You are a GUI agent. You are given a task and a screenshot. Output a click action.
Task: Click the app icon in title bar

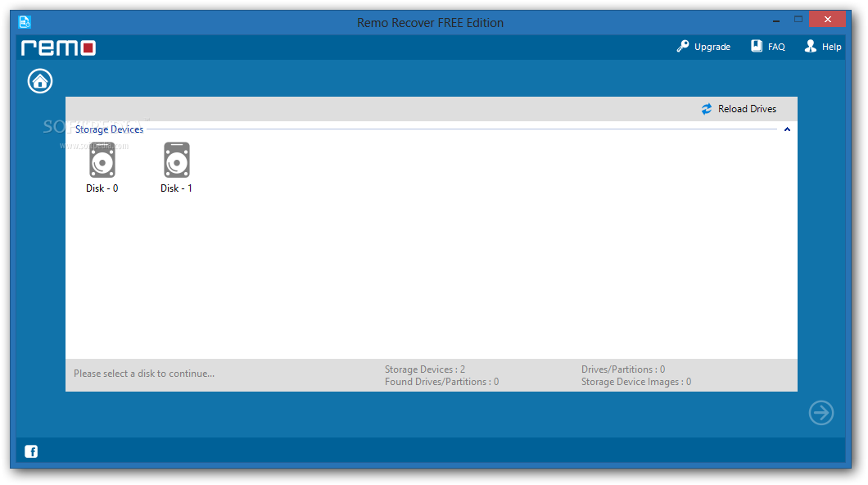pos(25,22)
